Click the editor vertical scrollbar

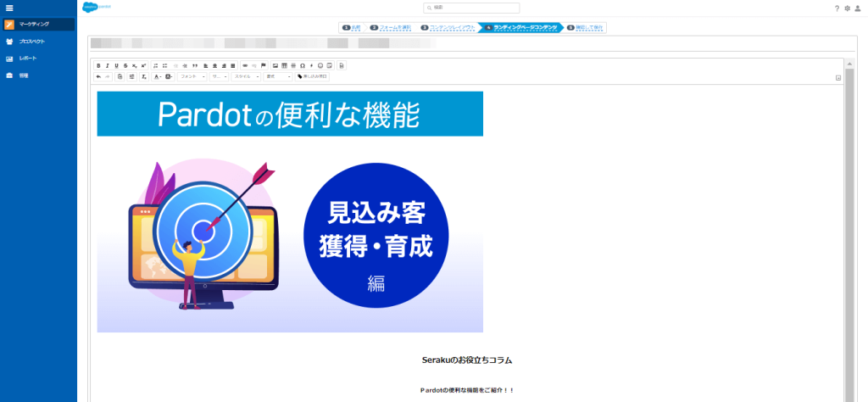[x=849, y=235]
